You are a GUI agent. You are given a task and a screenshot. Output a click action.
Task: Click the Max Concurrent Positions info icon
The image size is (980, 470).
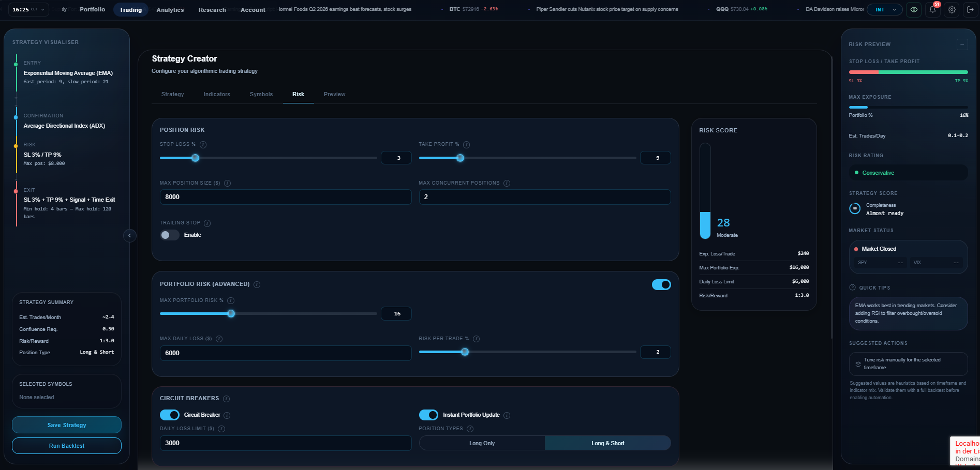[507, 183]
